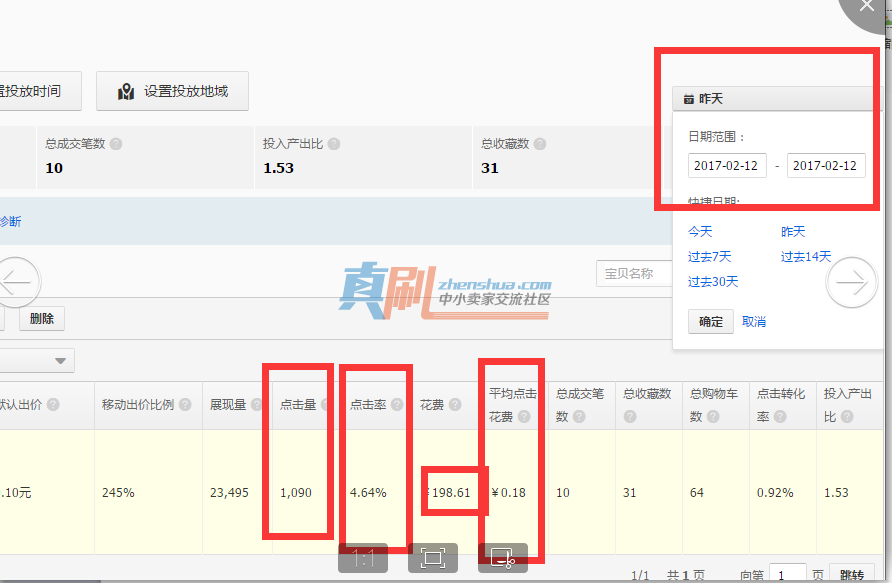Click the 花费 column header text

(x=432, y=404)
